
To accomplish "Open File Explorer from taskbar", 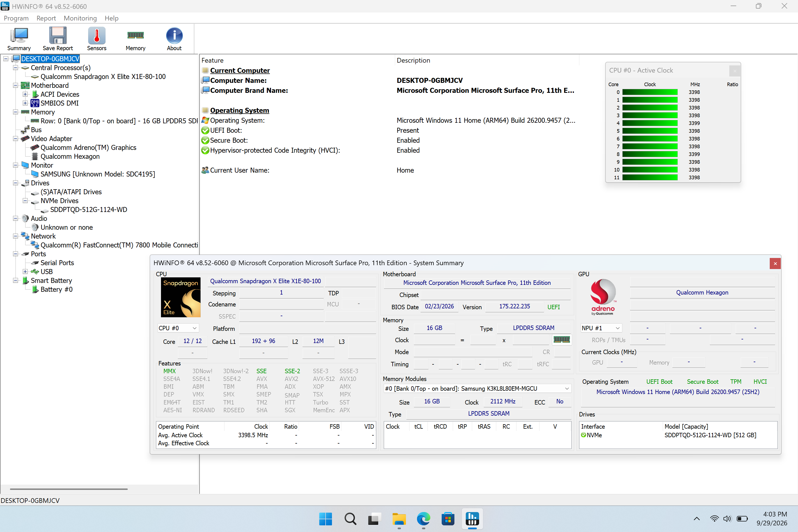I will [399, 518].
